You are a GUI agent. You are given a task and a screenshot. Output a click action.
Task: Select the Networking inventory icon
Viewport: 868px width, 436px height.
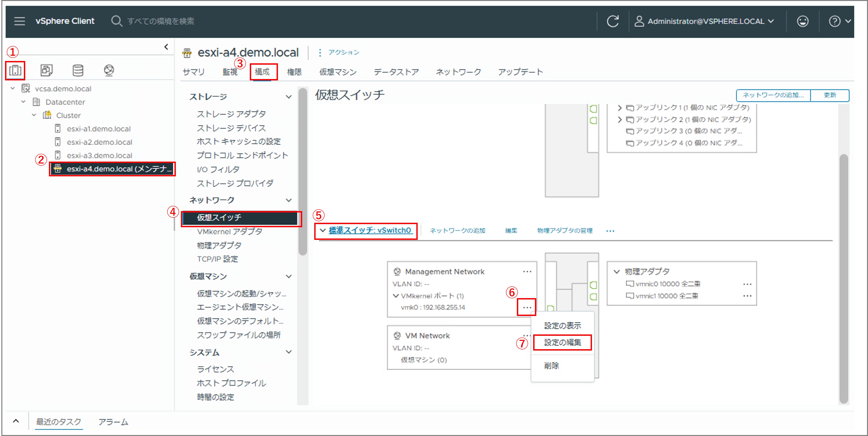[109, 70]
